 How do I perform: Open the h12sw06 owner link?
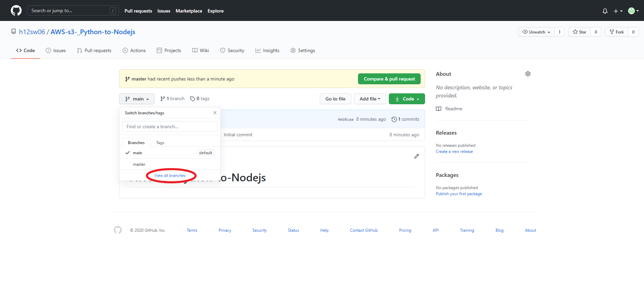click(32, 32)
